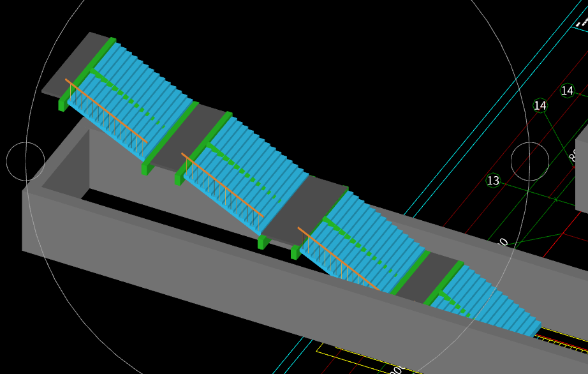This screenshot has height=374, width=588.
Task: Select the orange handrail on the uppermost flight
Action: click(106, 111)
